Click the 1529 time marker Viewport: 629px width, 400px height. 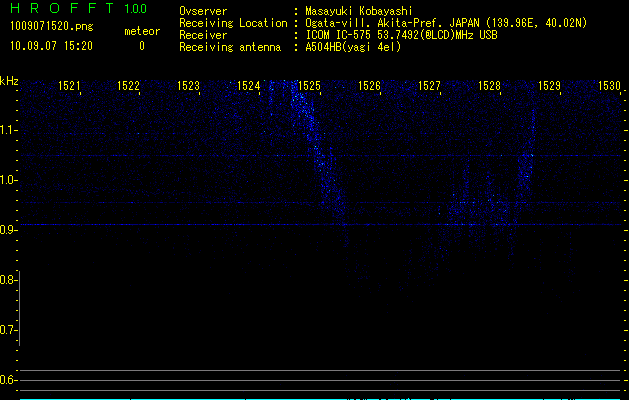click(549, 86)
